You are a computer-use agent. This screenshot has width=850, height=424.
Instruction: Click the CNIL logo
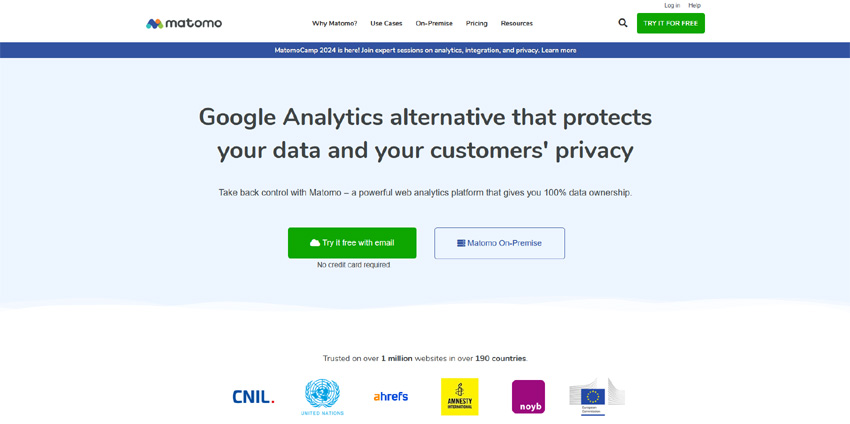254,397
